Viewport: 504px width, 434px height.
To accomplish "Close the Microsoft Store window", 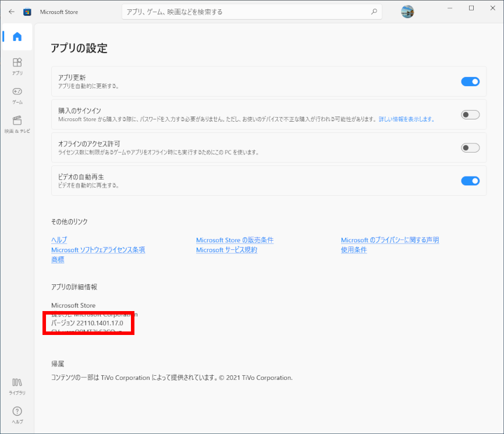I will 493,8.
